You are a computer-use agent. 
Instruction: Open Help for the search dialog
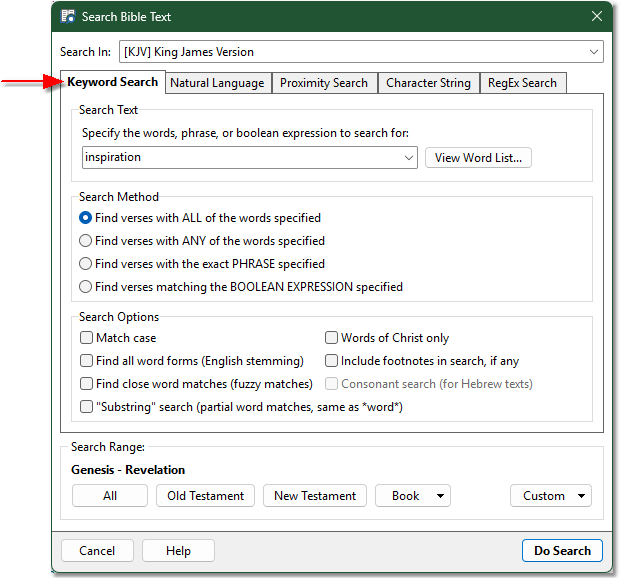tap(178, 551)
